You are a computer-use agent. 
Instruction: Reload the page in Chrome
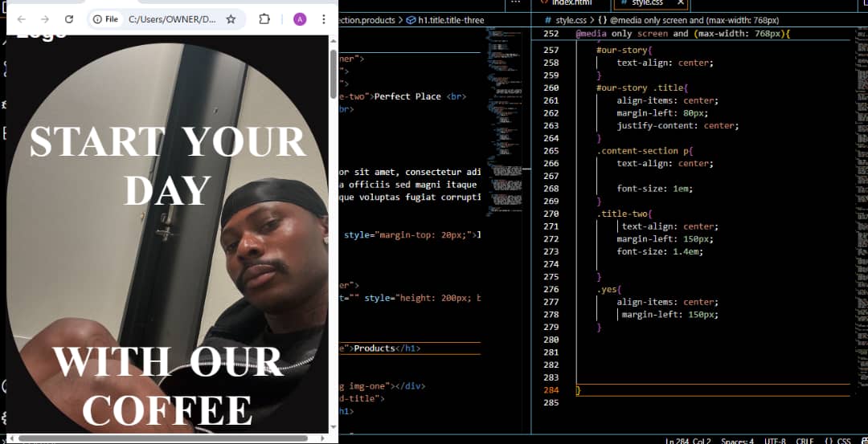click(x=68, y=19)
